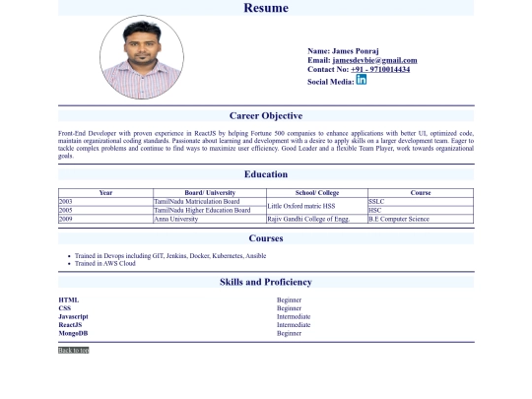Click the Beginner level beside HTML
This screenshot has width=532, height=399.
[x=289, y=299]
